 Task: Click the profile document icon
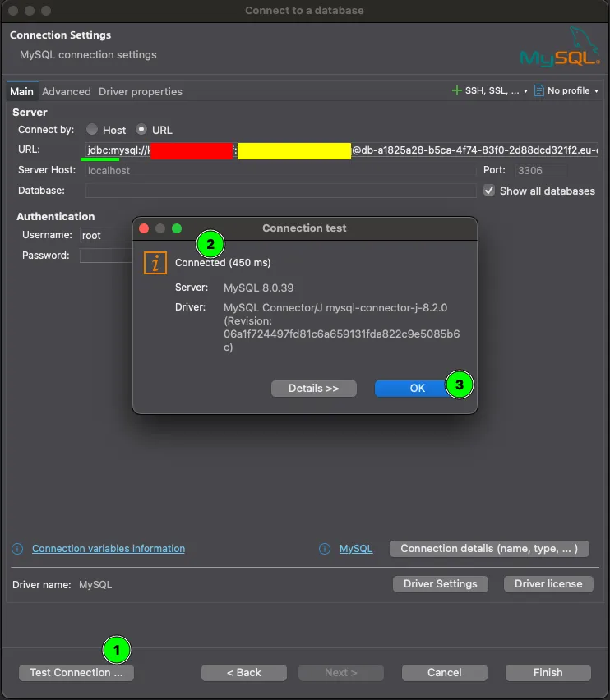coord(539,90)
